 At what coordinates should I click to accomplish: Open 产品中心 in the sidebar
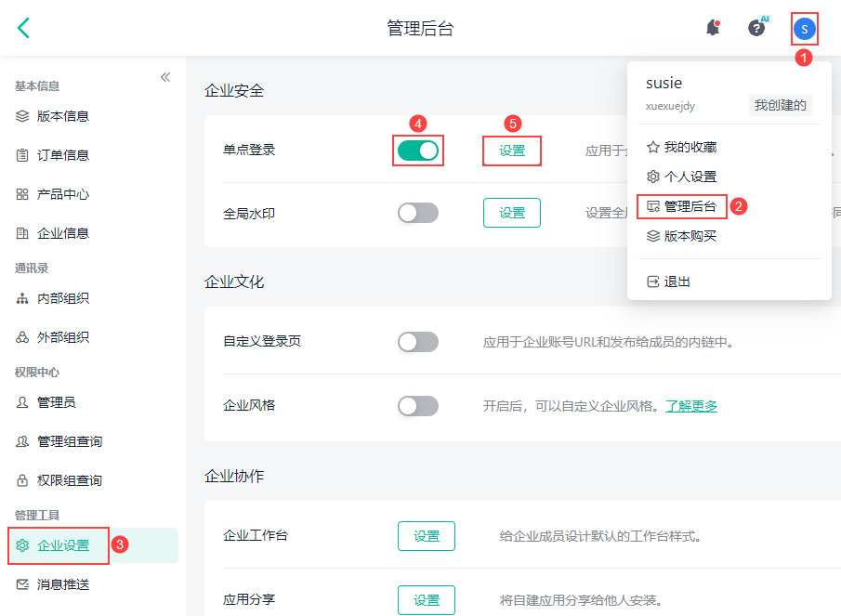coord(63,194)
